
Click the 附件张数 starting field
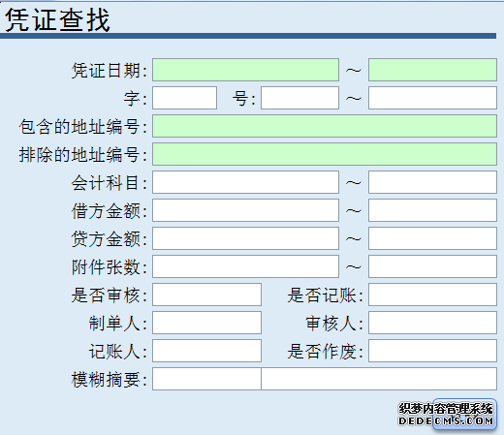[x=245, y=266]
